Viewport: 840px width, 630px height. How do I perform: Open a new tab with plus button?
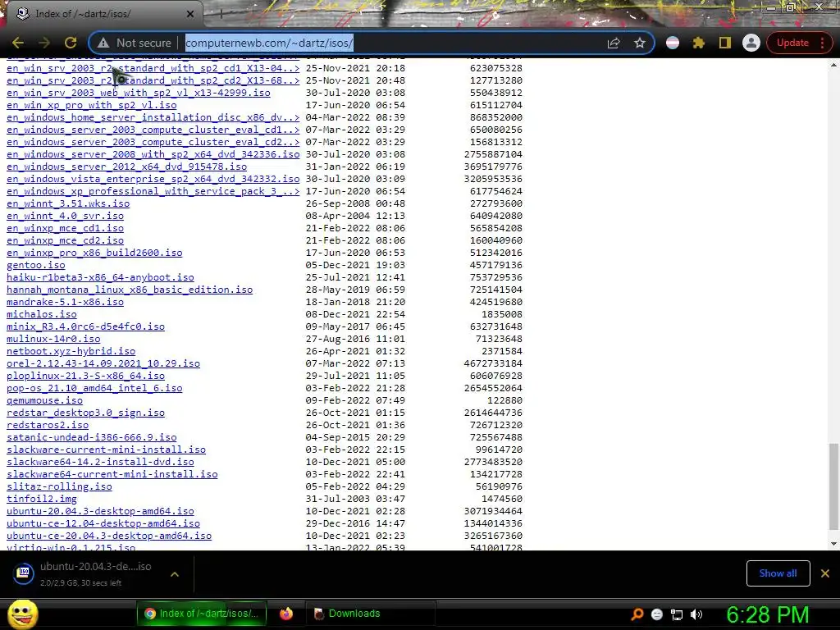[x=220, y=14]
